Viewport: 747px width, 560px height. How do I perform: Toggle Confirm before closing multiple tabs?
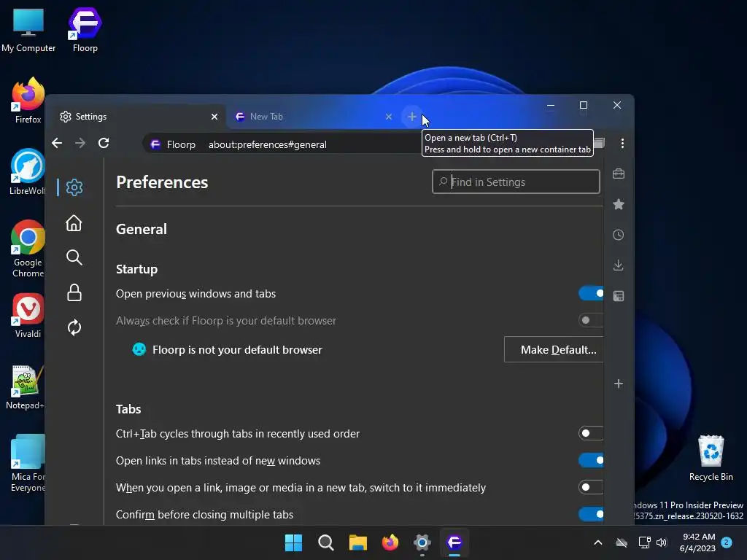click(591, 514)
